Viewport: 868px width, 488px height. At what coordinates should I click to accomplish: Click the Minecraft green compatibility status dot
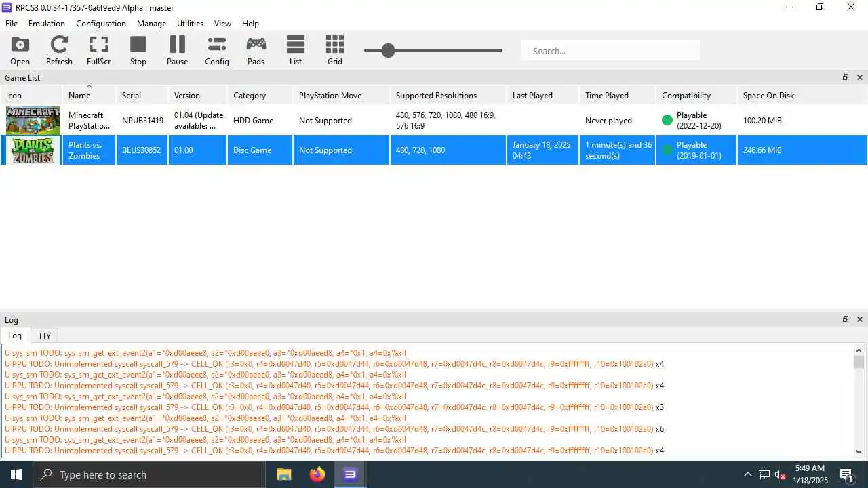667,121
